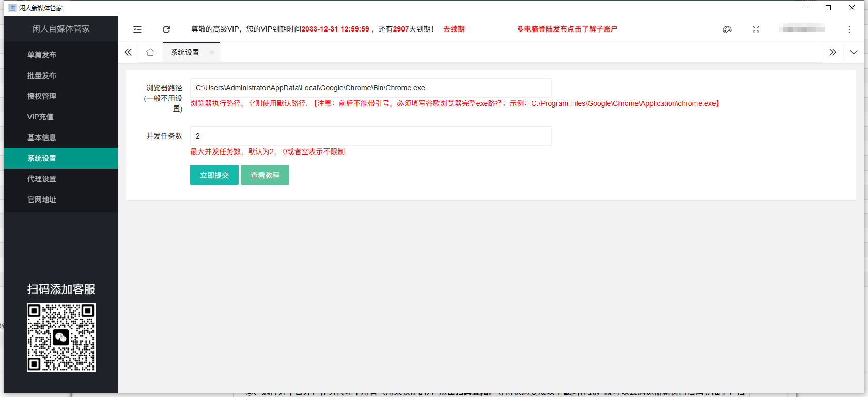
Task: Maximize the 闲人新媒体管家 window
Action: pyautogui.click(x=828, y=8)
